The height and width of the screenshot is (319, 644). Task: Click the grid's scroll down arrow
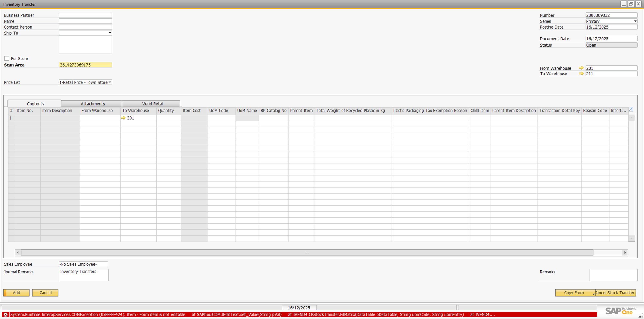click(632, 238)
